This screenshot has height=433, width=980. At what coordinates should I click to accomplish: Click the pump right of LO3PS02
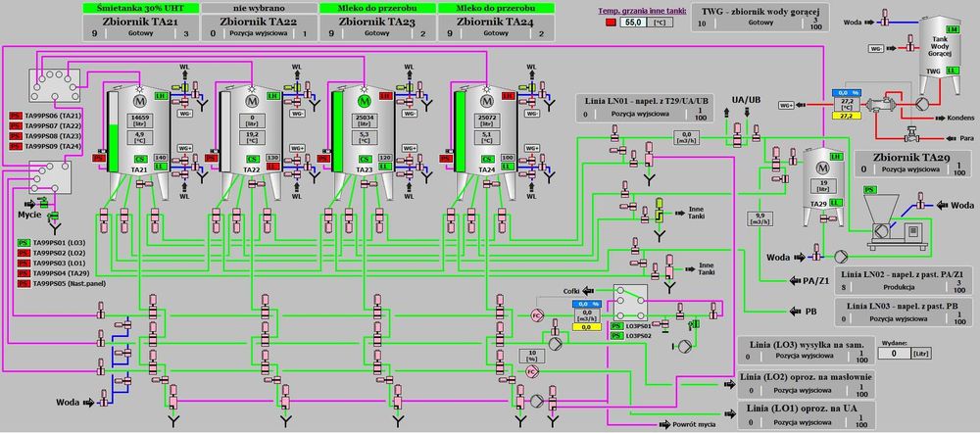[x=686, y=346]
